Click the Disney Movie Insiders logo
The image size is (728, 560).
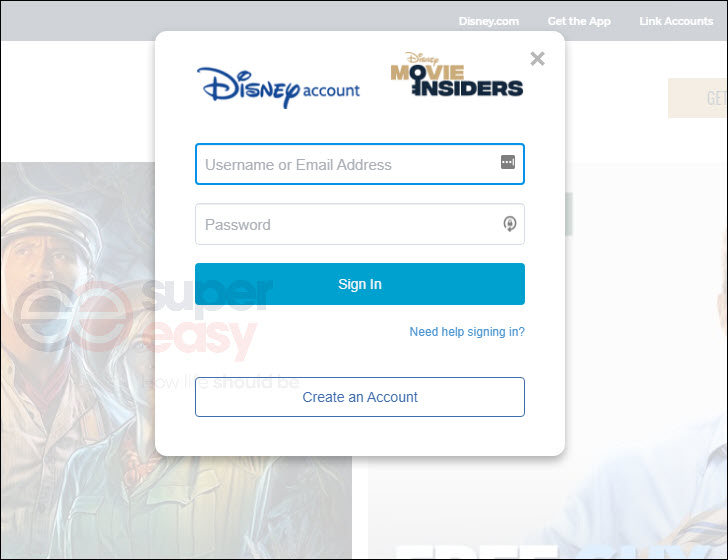click(457, 74)
